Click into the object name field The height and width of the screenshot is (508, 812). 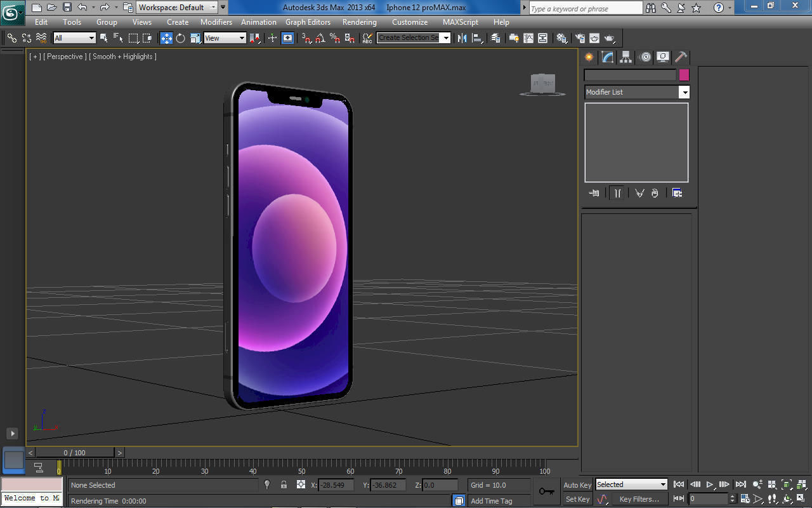coord(631,75)
